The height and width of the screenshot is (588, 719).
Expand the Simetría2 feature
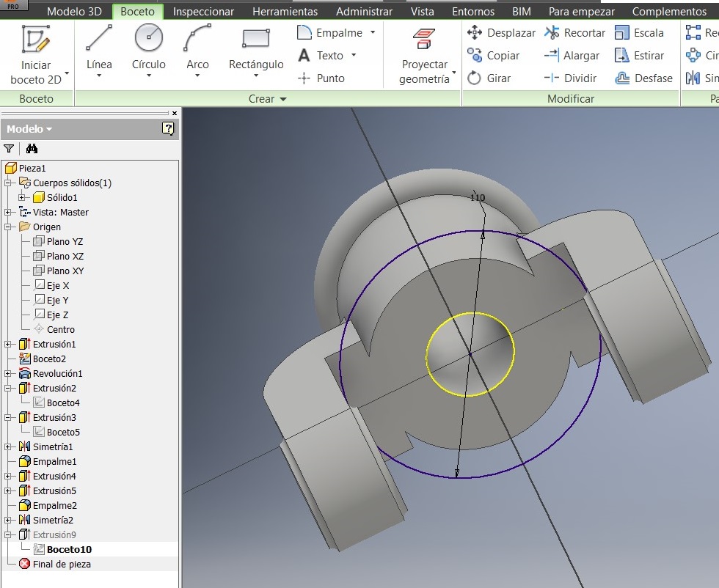[x=7, y=520]
